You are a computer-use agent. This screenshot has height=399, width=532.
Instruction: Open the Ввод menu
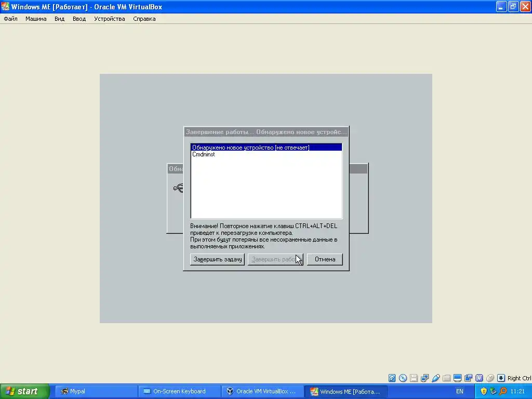coord(79,19)
